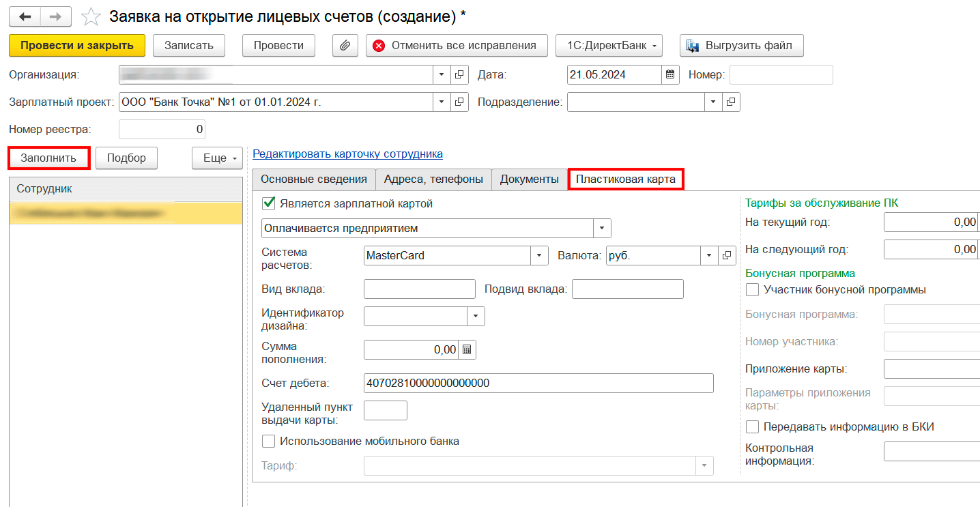Enable Использование мобильного банка checkbox
This screenshot has width=980, height=507.
click(x=269, y=441)
